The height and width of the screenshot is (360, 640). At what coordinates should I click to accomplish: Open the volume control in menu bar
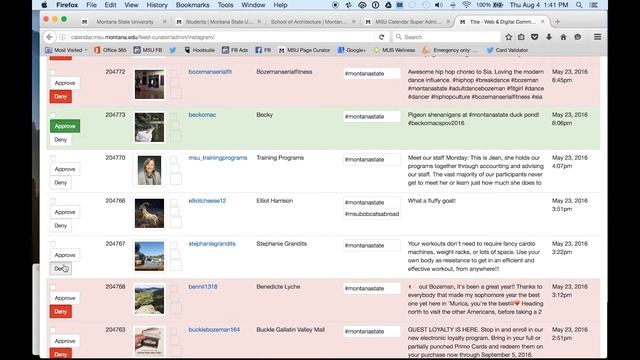click(x=439, y=5)
